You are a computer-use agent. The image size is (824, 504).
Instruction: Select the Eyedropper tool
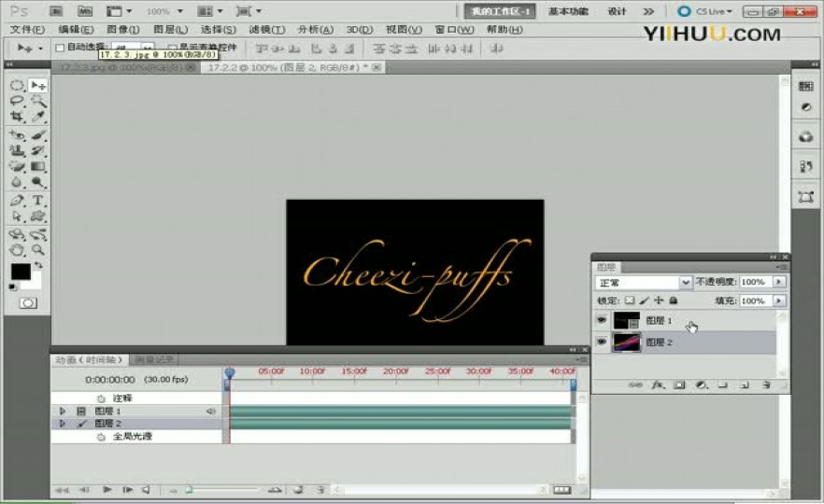point(37,116)
